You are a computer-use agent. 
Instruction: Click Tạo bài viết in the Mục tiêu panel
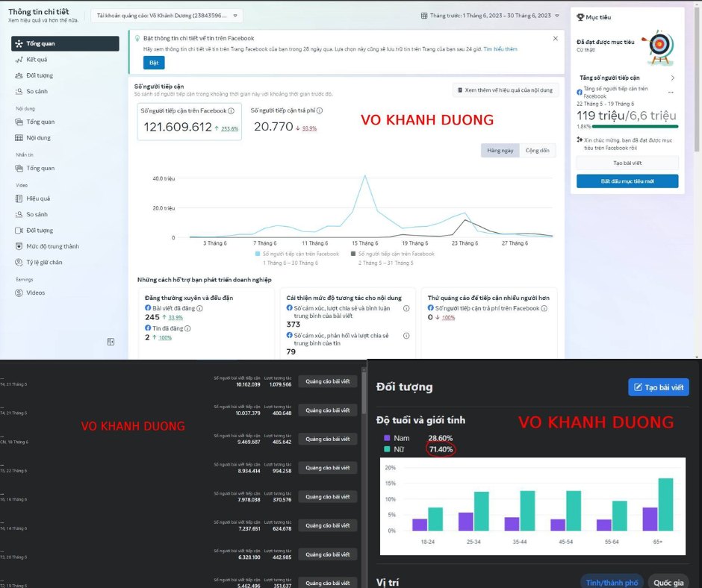(x=627, y=163)
